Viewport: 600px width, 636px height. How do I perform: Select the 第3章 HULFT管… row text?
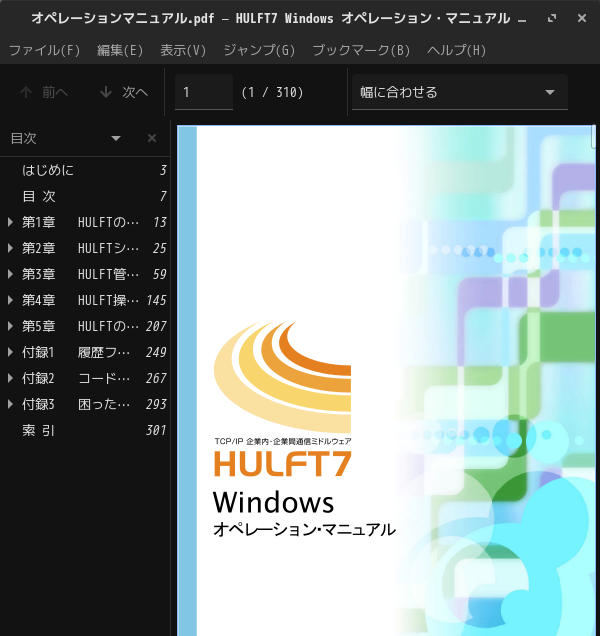tap(80, 274)
